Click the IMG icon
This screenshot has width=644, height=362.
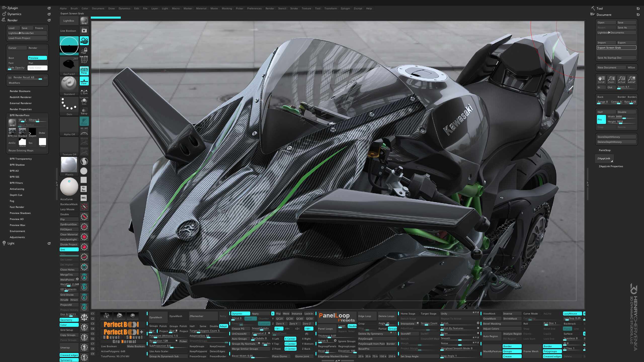click(x=84, y=198)
